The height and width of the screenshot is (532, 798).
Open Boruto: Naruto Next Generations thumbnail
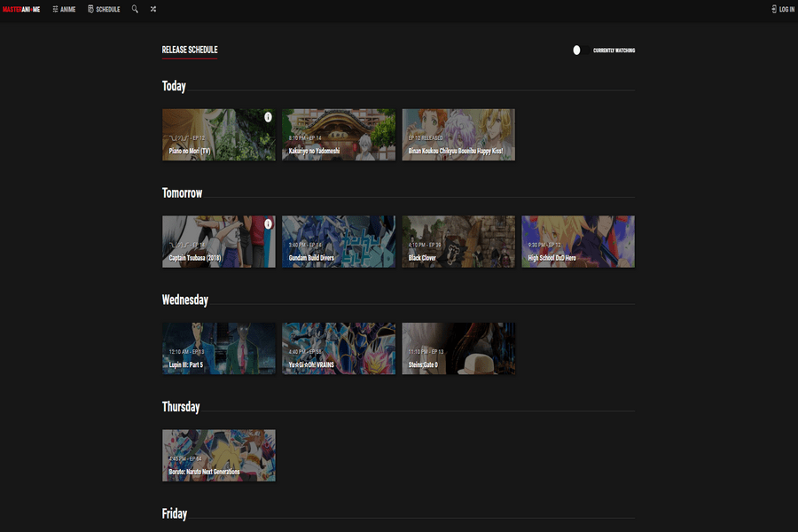pyautogui.click(x=219, y=455)
